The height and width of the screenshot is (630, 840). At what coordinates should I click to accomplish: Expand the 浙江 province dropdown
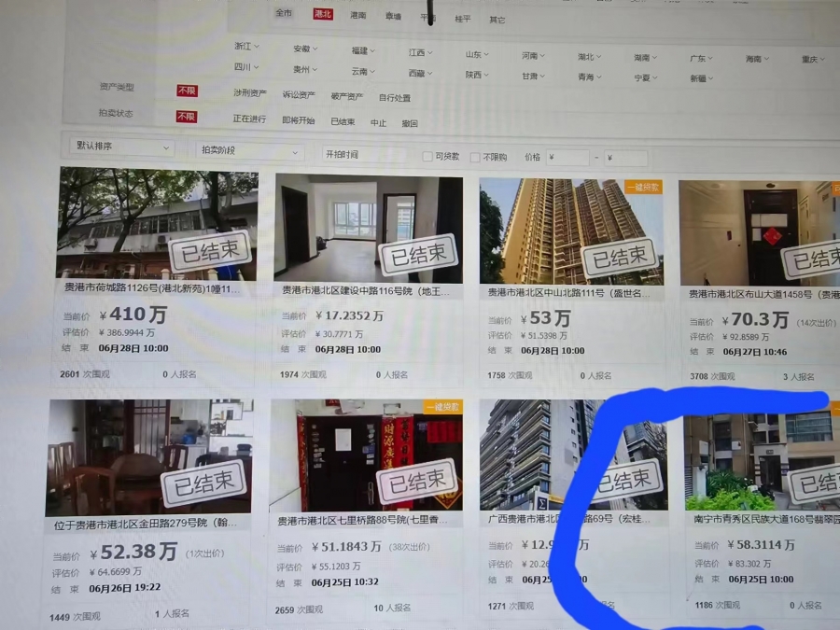247,46
